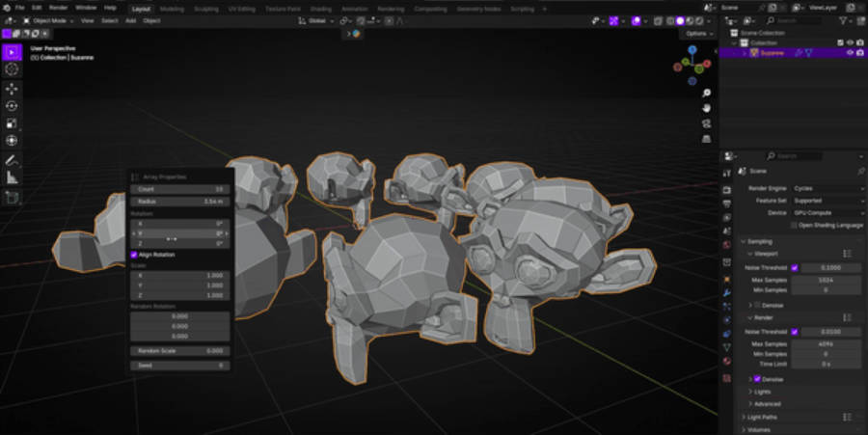Click the Options button in viewport header
868x435 pixels.
click(x=697, y=33)
